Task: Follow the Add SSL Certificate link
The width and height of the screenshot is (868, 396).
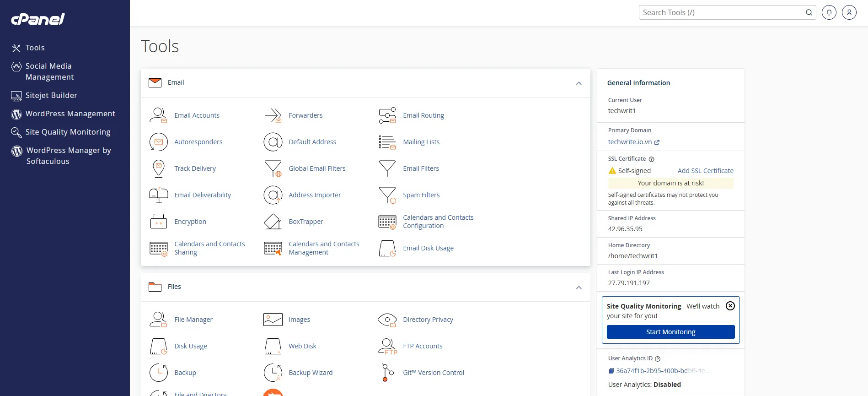Action: [705, 171]
